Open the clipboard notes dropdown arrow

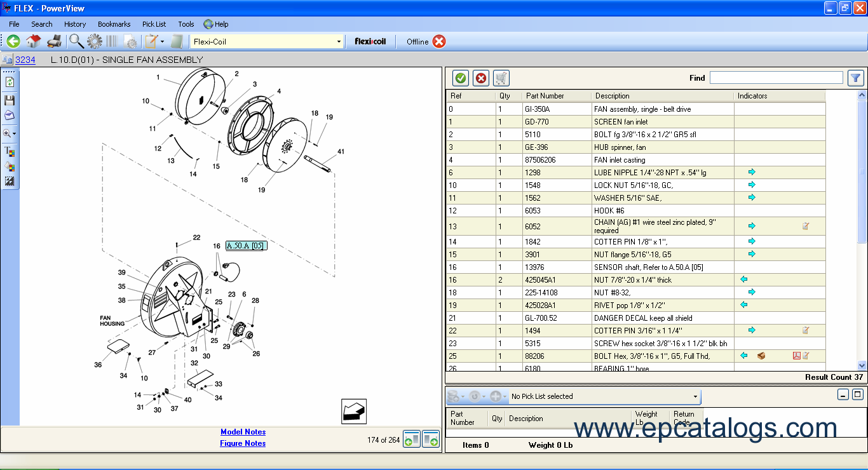click(163, 42)
